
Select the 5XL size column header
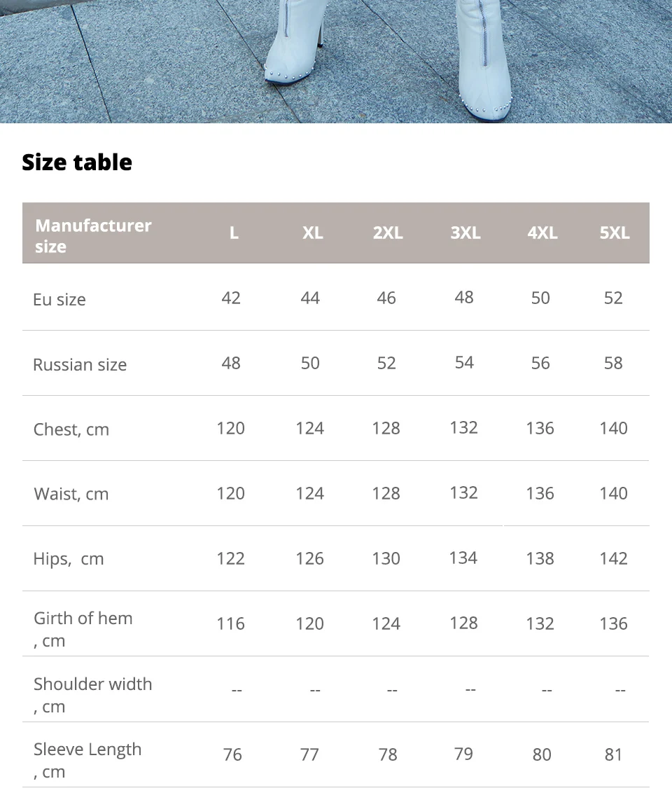tap(615, 233)
